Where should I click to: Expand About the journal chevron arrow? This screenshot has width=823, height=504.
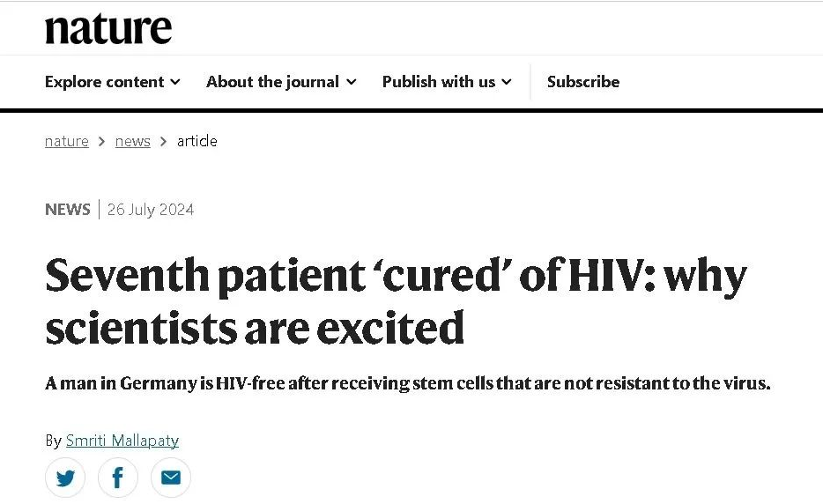(x=351, y=82)
